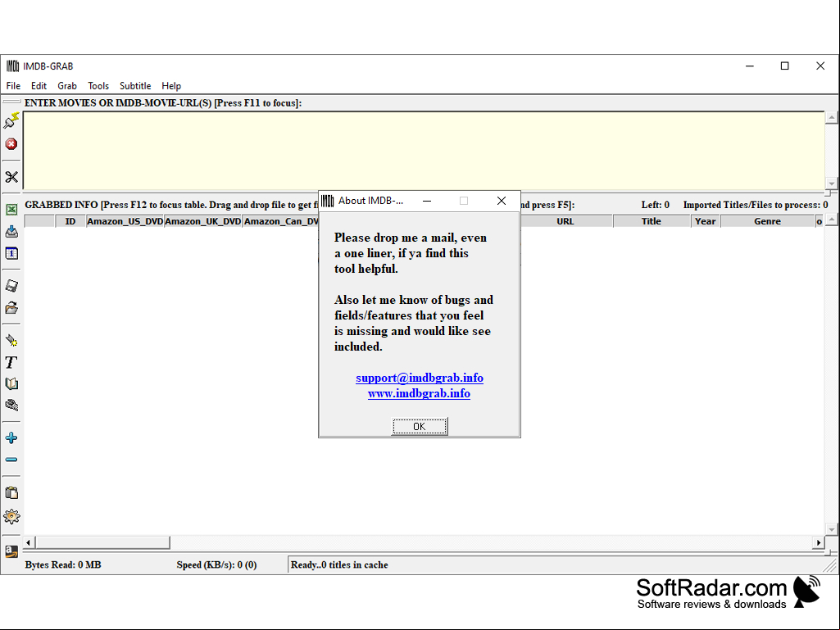Click the blue plus add icon
The image size is (840, 630).
point(11,438)
